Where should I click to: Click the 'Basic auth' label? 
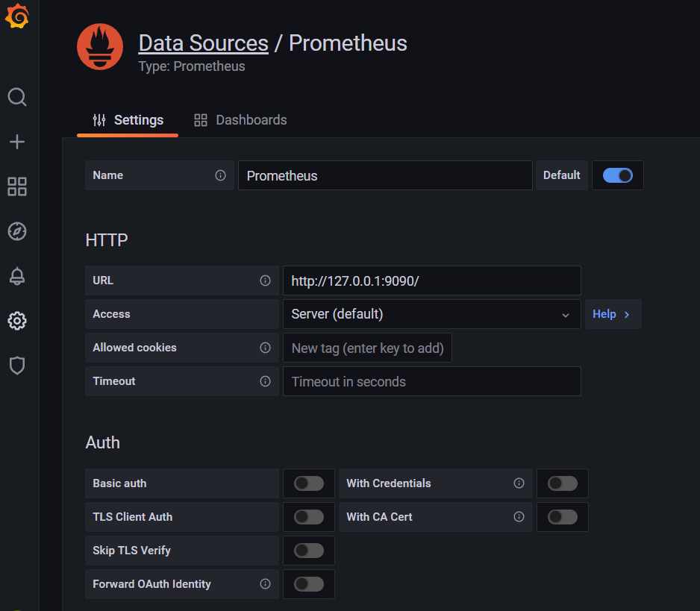[x=119, y=483]
